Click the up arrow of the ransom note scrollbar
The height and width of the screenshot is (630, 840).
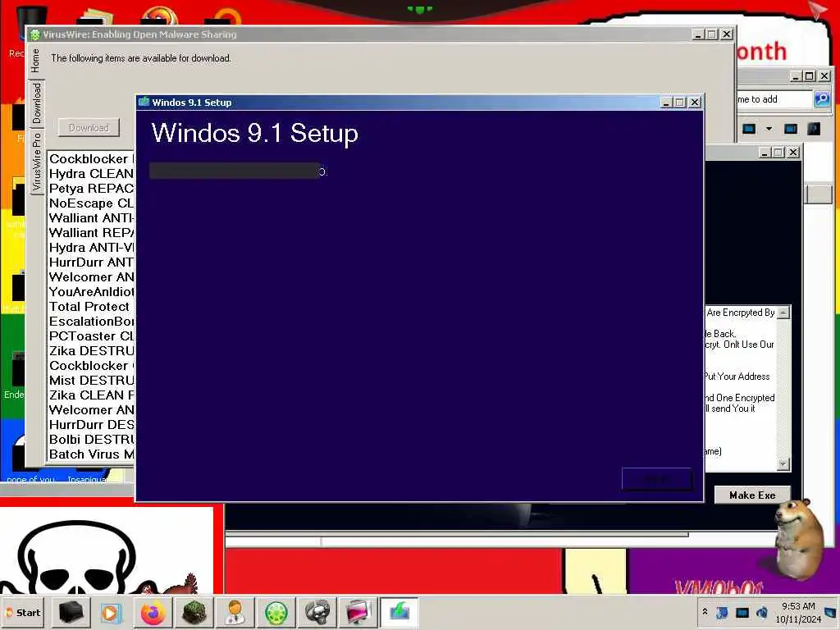pos(783,313)
